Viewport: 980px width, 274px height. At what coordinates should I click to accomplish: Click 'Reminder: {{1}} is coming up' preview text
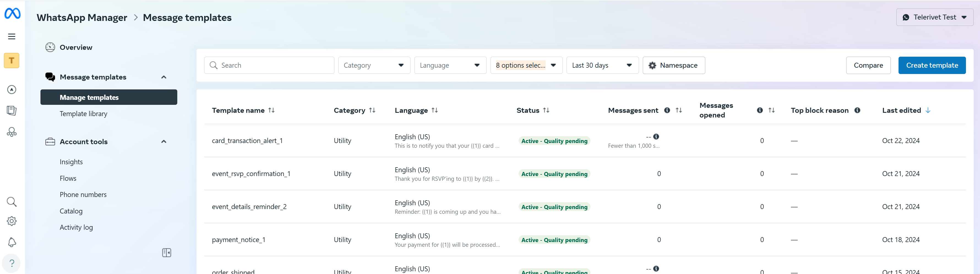click(448, 212)
